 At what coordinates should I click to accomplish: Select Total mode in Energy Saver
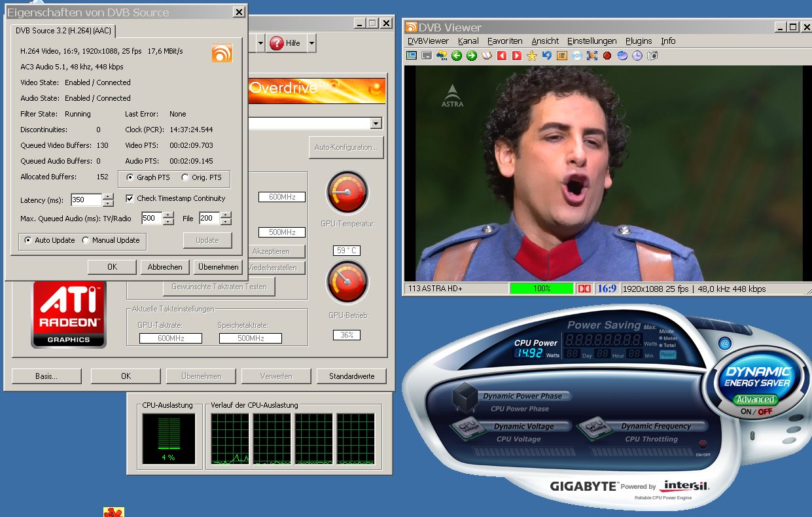pos(661,345)
